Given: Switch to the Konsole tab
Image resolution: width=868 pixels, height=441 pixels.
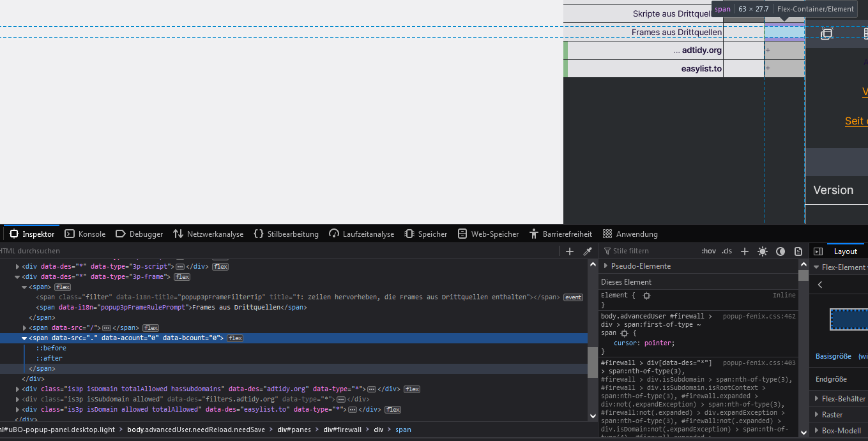Looking at the screenshot, I should click(x=86, y=234).
